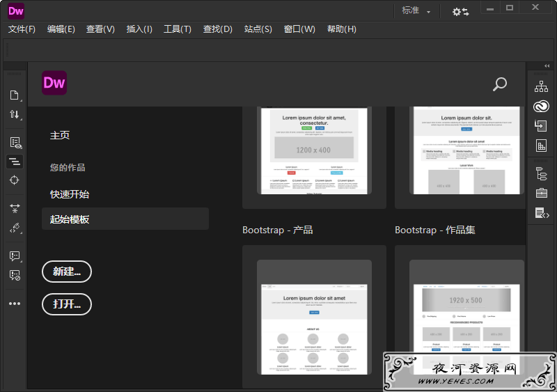
Task: Select 快速开始 section
Action: click(x=70, y=194)
